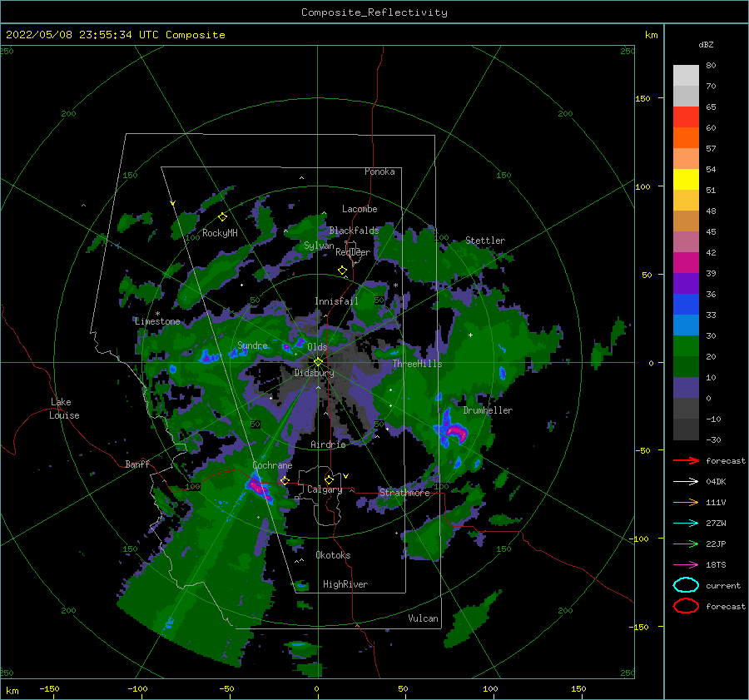Click the Blackfalds city label
Screen dimensions: 749x700
[354, 231]
